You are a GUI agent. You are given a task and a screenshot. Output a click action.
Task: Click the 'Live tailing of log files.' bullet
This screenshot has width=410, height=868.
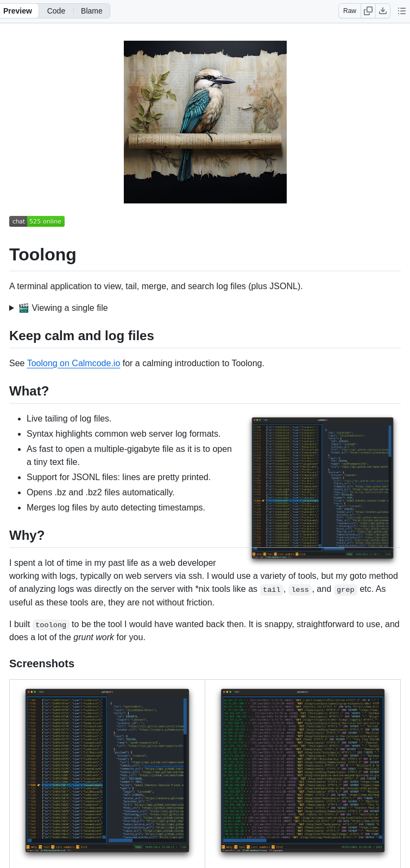tap(69, 418)
